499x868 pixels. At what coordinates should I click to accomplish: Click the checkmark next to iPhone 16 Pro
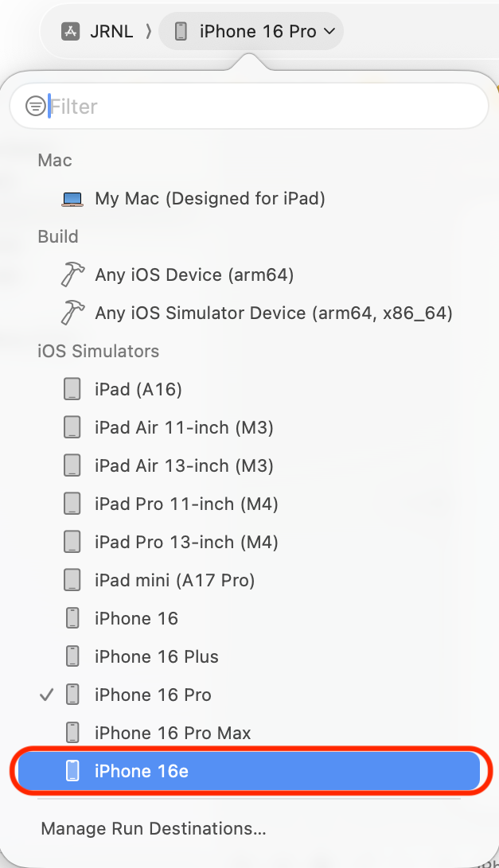[46, 695]
